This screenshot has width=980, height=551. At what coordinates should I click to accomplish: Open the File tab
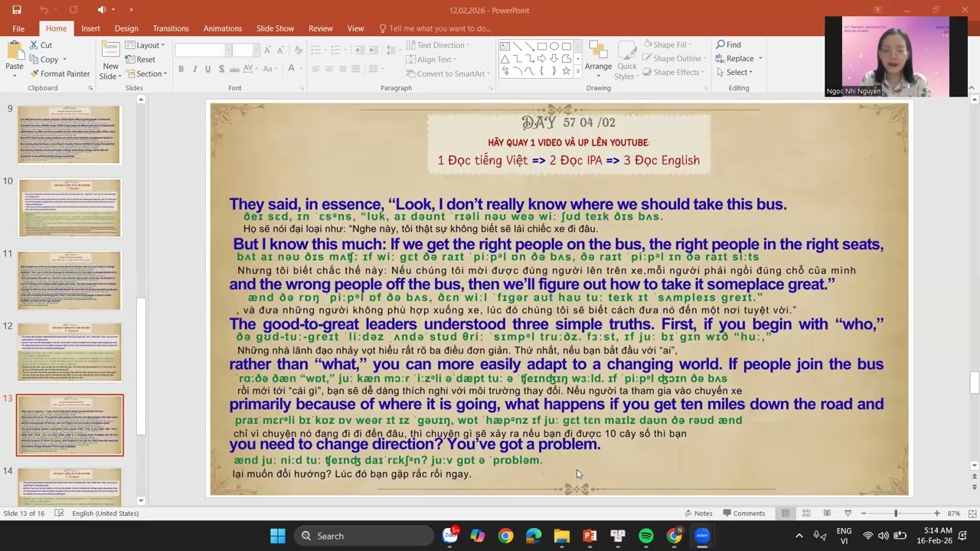[18, 28]
